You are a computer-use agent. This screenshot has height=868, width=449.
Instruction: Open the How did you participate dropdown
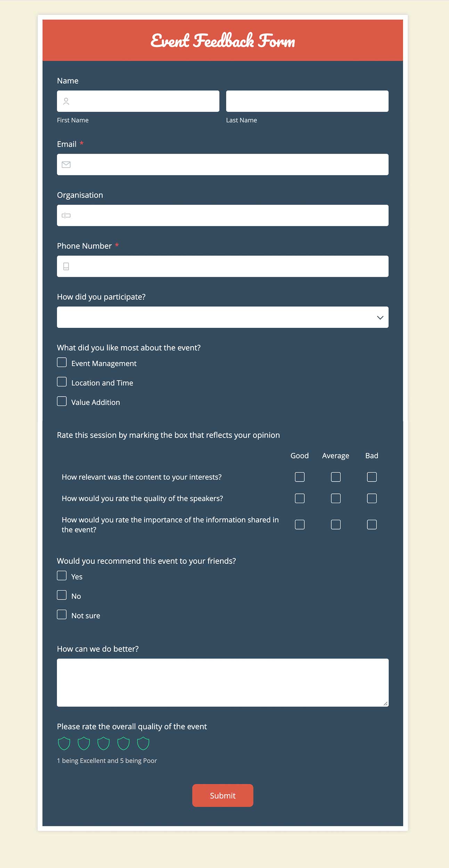222,317
